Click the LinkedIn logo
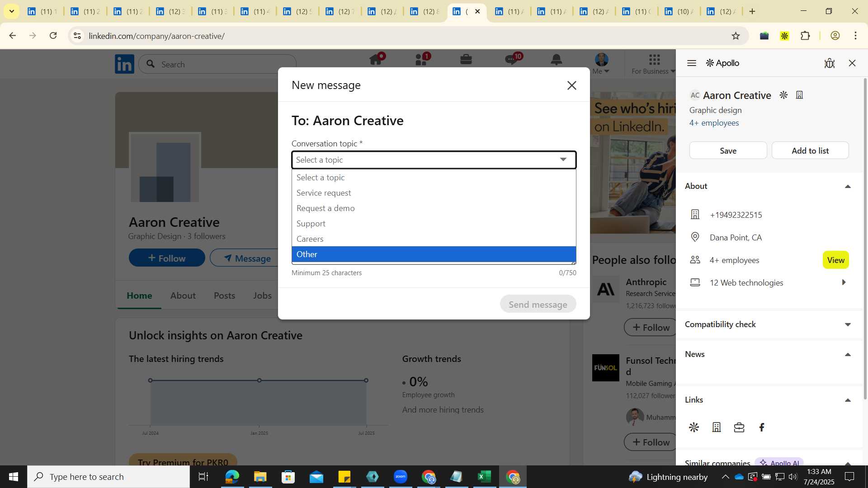Image resolution: width=868 pixels, height=488 pixels. click(124, 64)
